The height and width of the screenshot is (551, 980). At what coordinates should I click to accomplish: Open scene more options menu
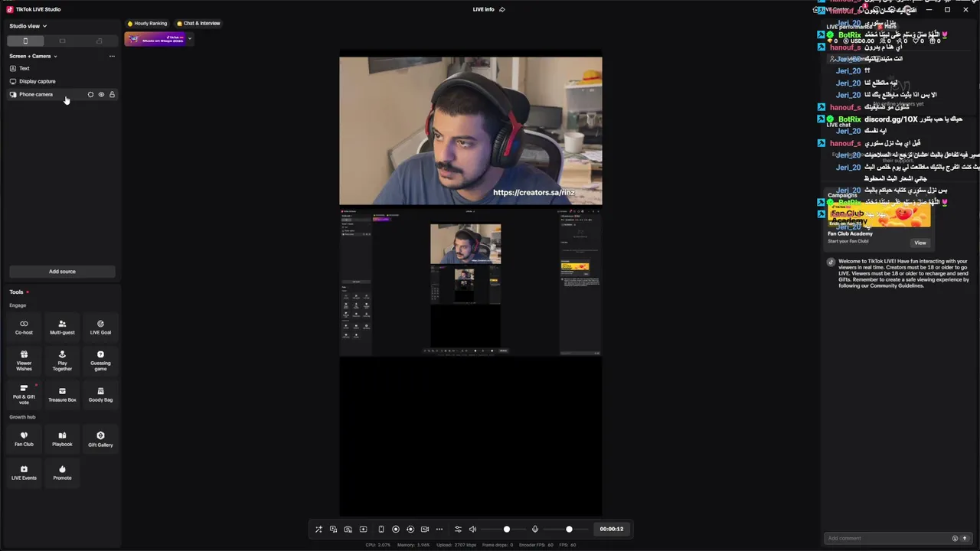(112, 56)
